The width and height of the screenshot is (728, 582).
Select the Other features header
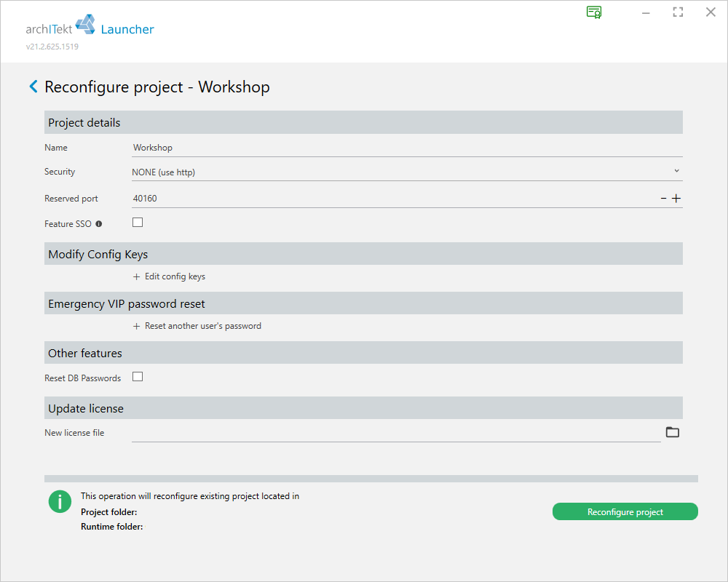tap(363, 353)
